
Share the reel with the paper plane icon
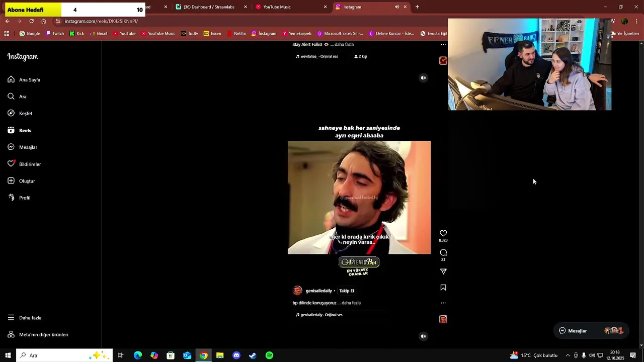point(443,271)
